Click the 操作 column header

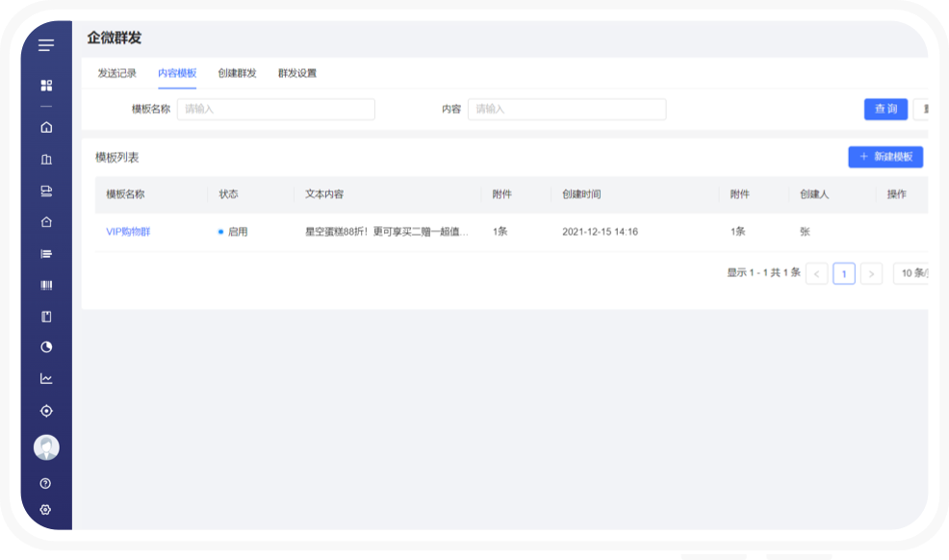pos(897,194)
